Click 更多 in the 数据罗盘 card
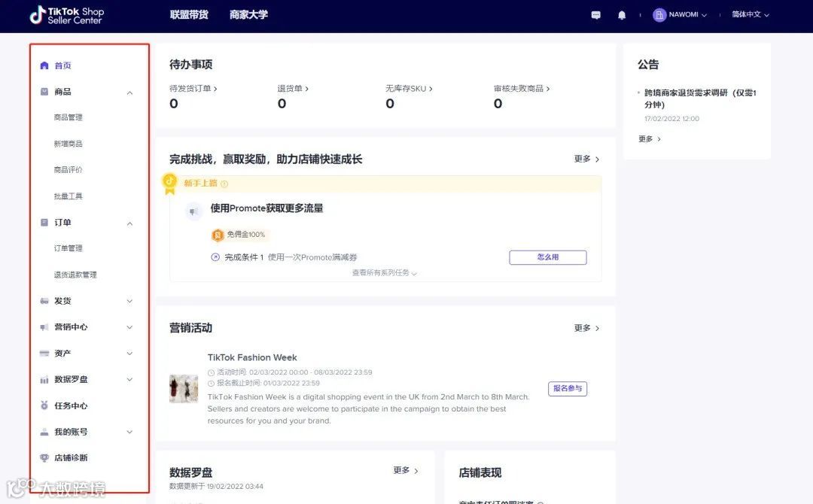Viewport: 813px width, 504px height. click(406, 470)
